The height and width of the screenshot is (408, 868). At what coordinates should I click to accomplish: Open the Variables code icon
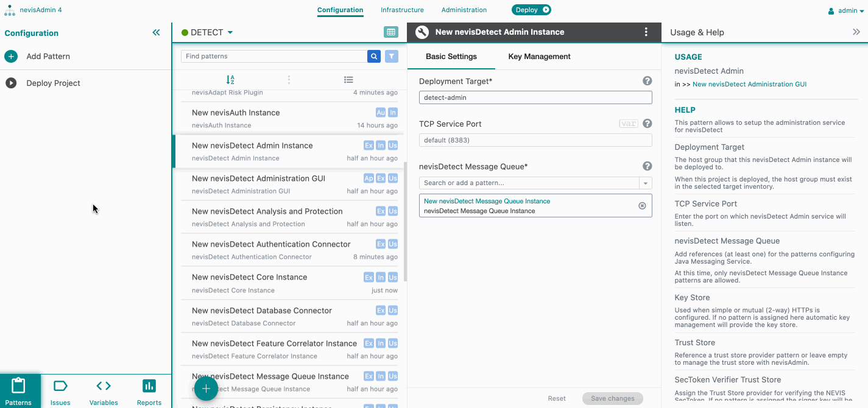tap(104, 386)
